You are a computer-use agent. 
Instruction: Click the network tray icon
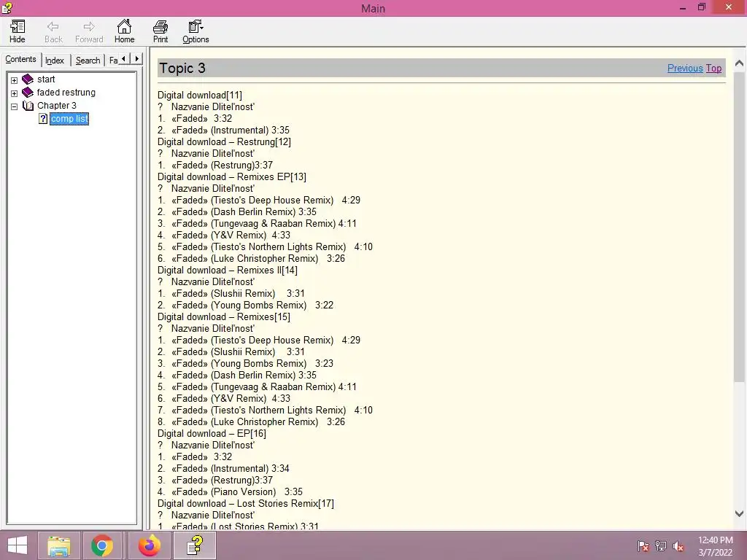click(661, 546)
